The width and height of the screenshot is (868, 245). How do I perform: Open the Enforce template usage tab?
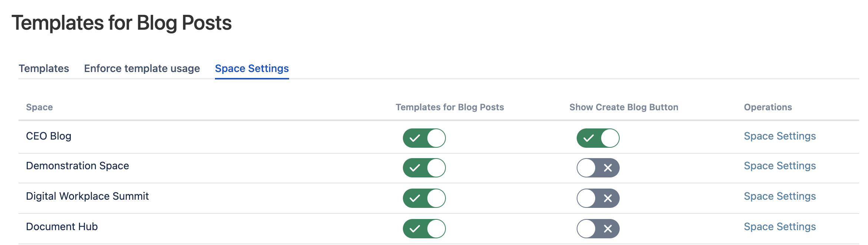pyautogui.click(x=142, y=69)
